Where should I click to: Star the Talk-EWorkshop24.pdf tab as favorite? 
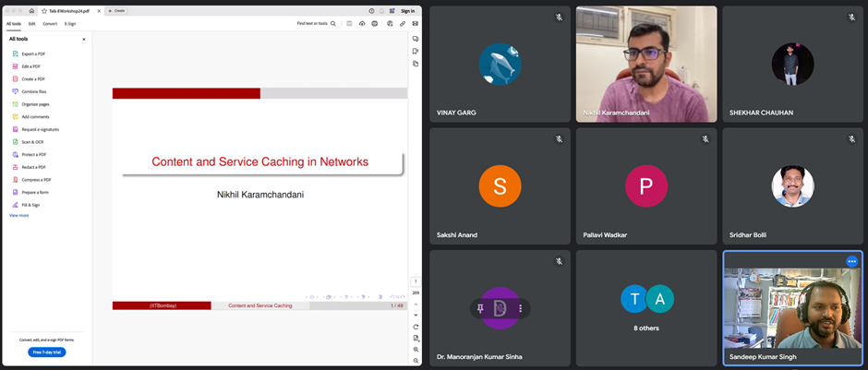point(44,10)
